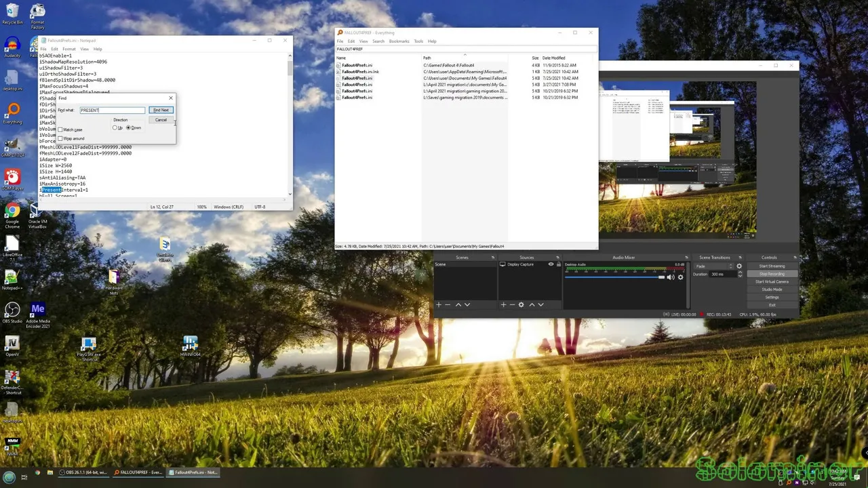Pop out the Audio Mixer dock in OBS

click(x=686, y=258)
